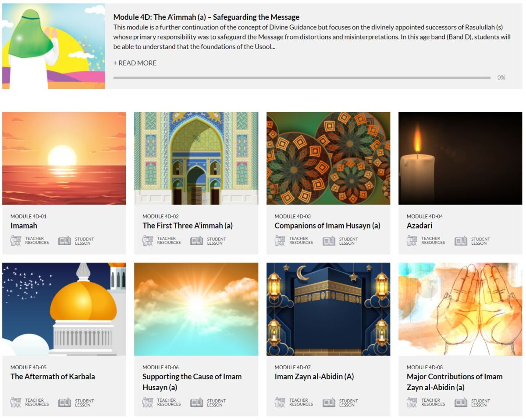Viewport: 526px width, 420px height.
Task: Click Student Lesson icon for The First Three A'immah
Action: [x=196, y=241]
